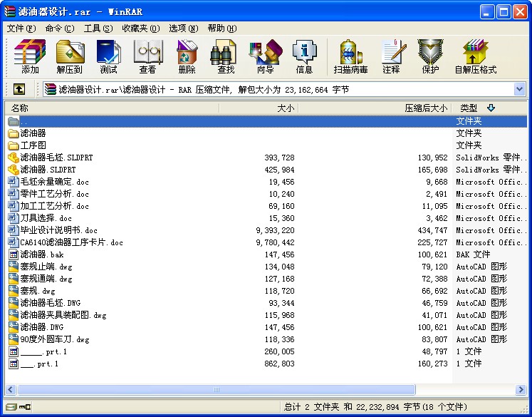Image resolution: width=532 pixels, height=417 pixels.
Task: Open the 向导 (Wizard) toolbar icon
Action: [x=266, y=56]
